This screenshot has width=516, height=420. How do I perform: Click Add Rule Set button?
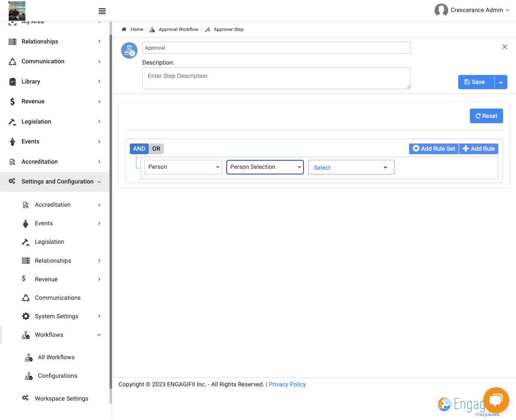(434, 149)
